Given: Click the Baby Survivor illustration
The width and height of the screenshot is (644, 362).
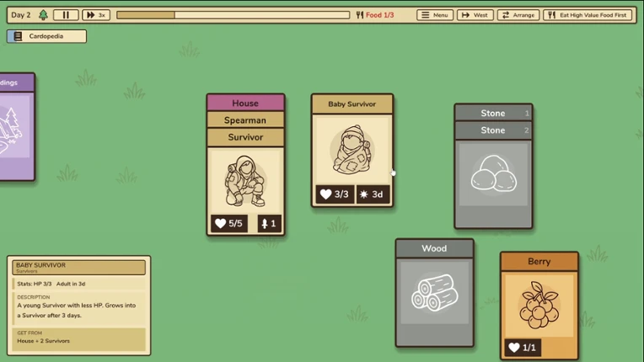Looking at the screenshot, I should point(352,151).
